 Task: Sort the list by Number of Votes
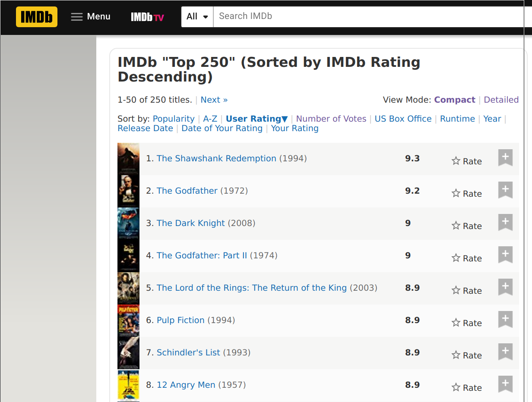click(x=331, y=119)
